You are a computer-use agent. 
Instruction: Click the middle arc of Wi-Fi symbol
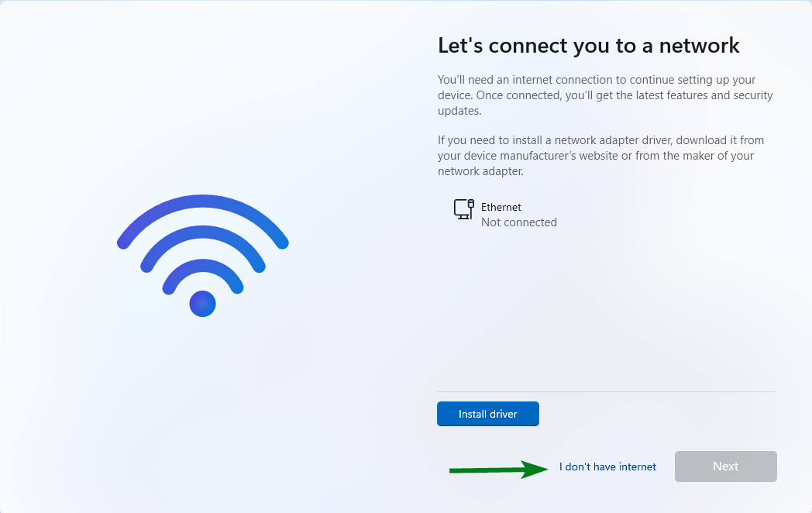[203, 233]
